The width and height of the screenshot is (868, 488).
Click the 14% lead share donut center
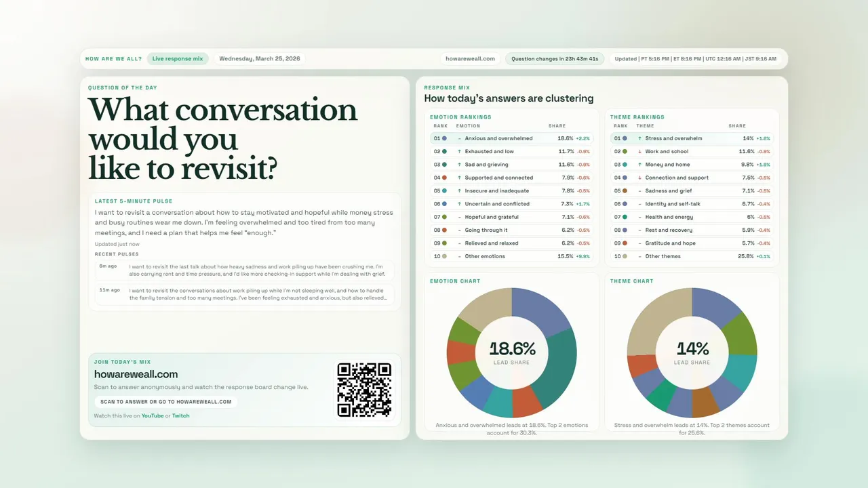692,352
